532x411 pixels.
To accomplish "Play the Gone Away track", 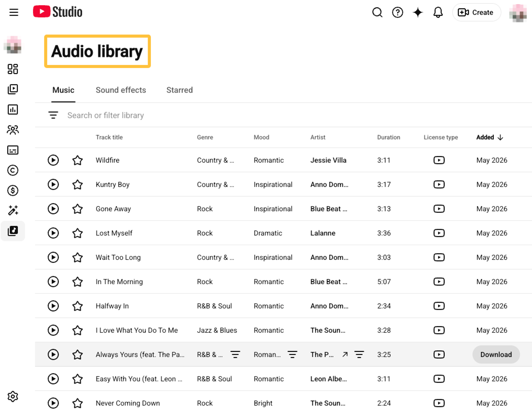I will [x=53, y=209].
